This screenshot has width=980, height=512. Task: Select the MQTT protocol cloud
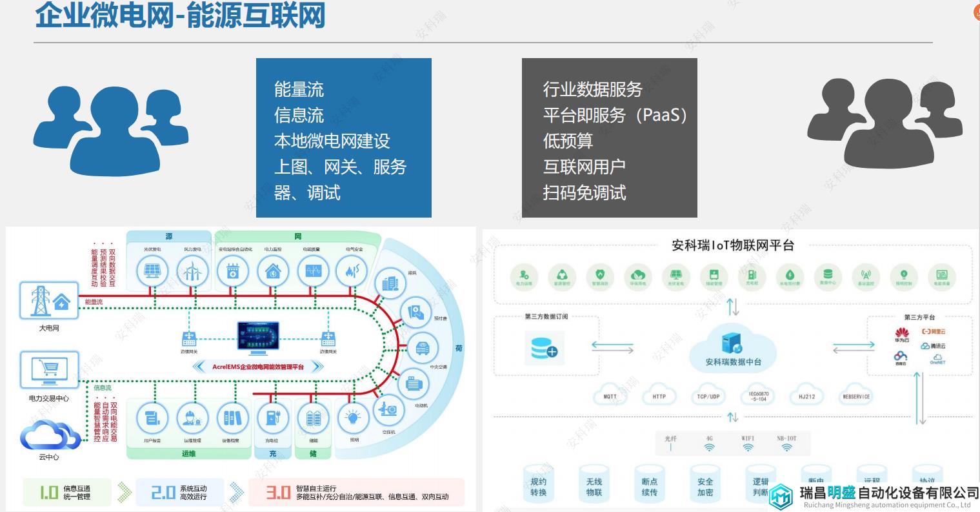(x=610, y=396)
